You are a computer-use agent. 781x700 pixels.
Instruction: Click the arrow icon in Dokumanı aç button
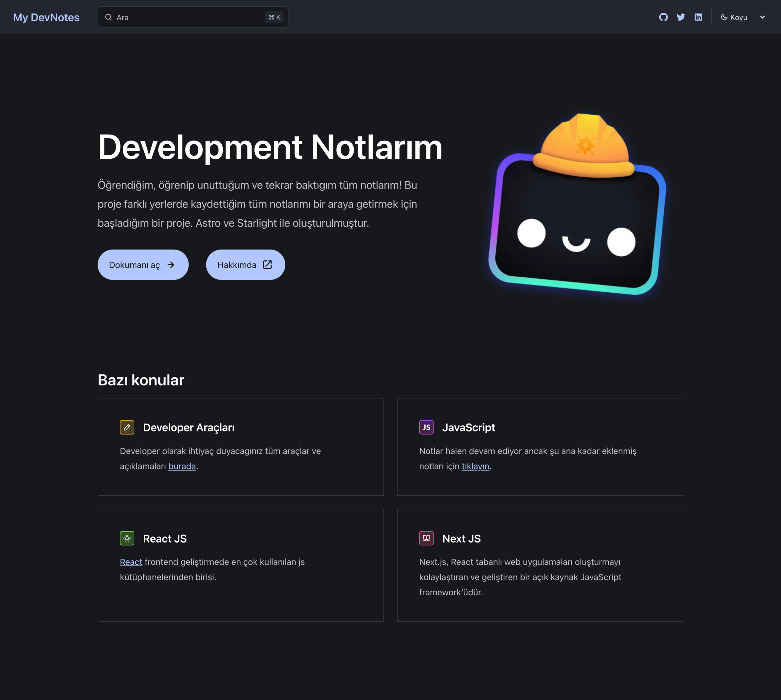(x=171, y=265)
